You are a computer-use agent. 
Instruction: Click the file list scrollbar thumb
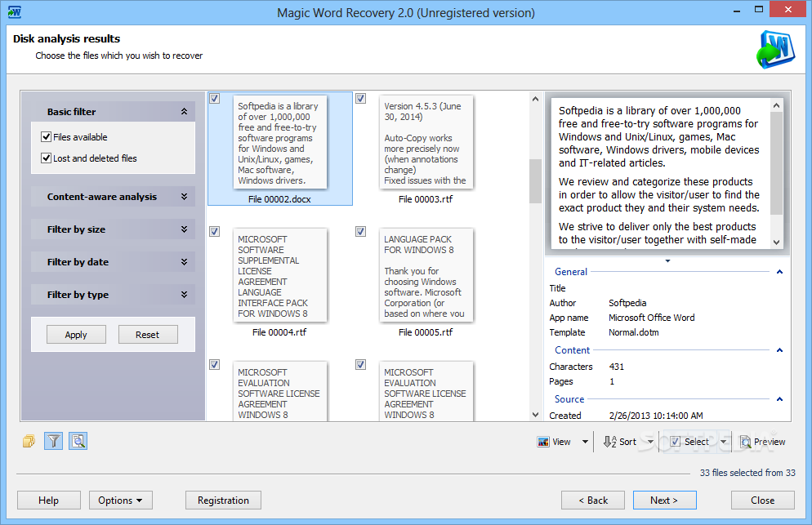535,180
